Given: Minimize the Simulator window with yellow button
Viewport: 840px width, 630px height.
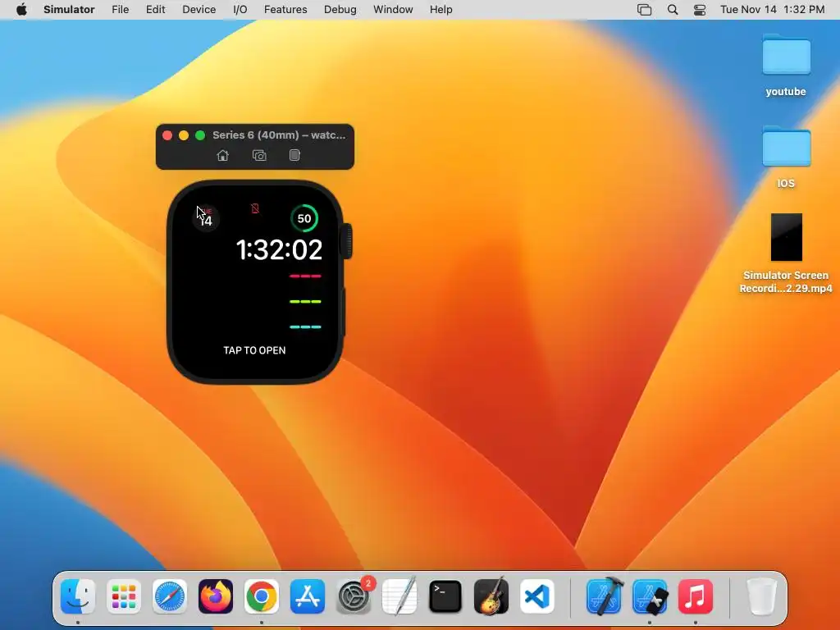Looking at the screenshot, I should [x=184, y=135].
